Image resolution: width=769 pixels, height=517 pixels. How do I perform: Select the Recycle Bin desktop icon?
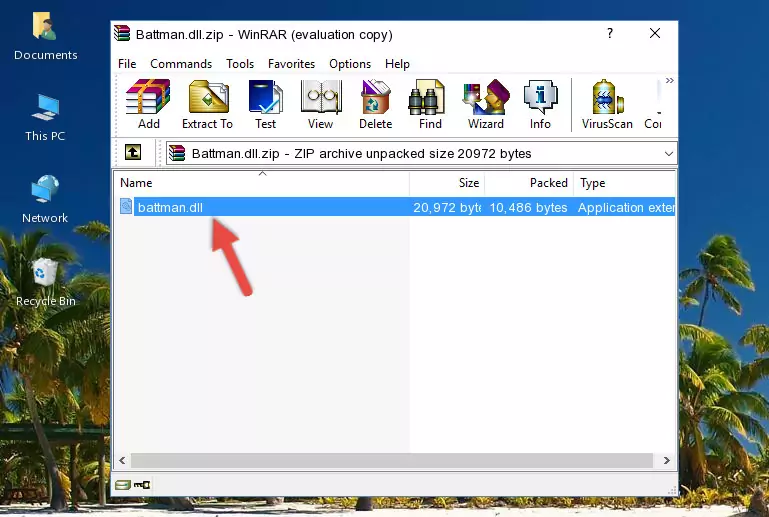[45, 283]
